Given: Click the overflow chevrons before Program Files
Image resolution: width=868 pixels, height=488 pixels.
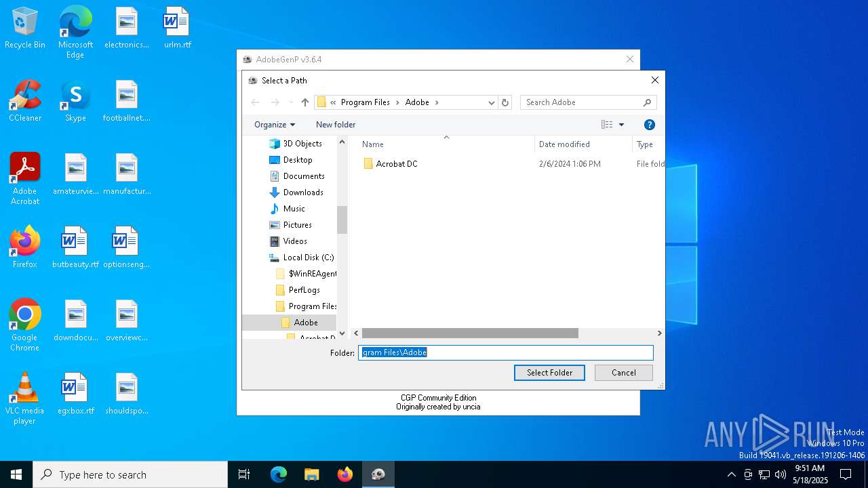Looking at the screenshot, I should pos(333,102).
